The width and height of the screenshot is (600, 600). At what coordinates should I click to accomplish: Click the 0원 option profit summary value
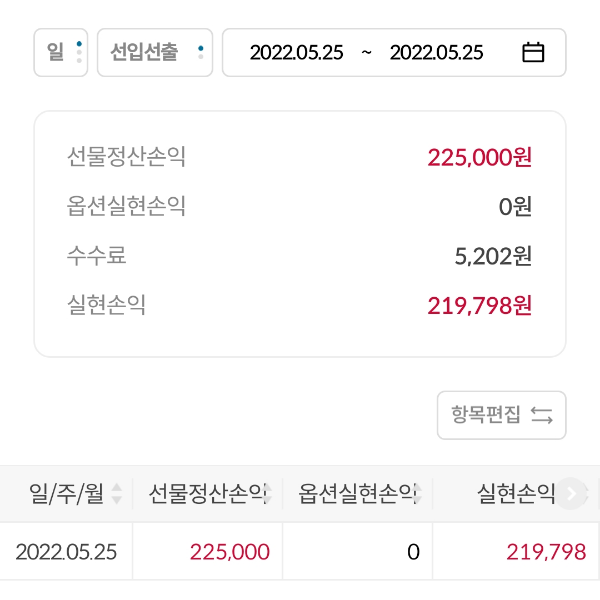tap(515, 207)
